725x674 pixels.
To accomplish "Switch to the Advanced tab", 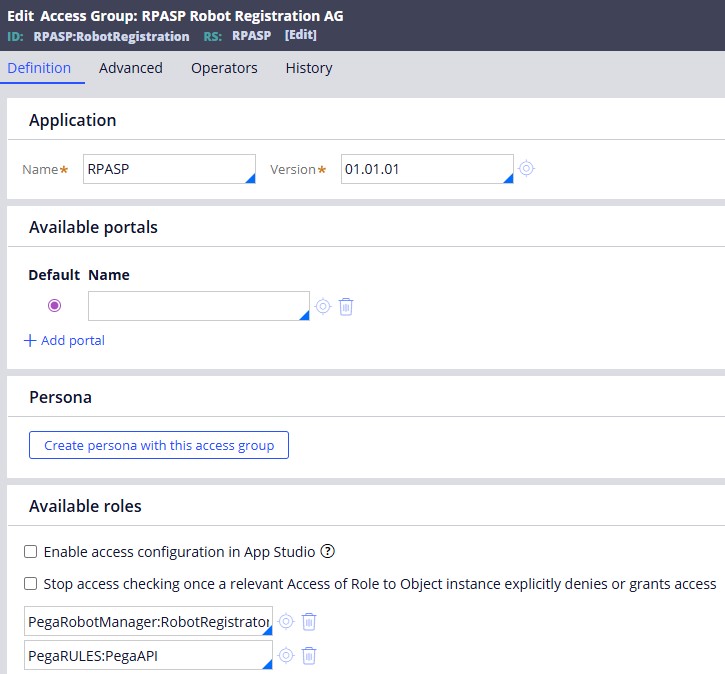I will pos(130,68).
